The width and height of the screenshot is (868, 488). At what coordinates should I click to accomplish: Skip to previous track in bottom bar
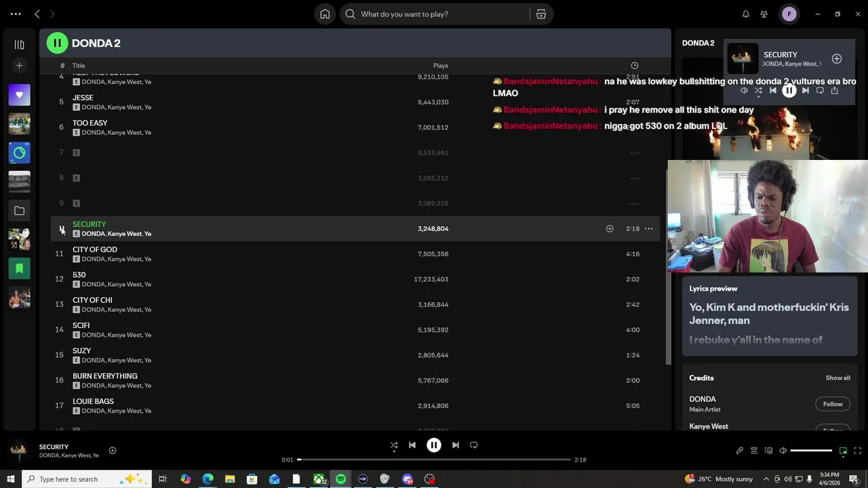pyautogui.click(x=412, y=445)
